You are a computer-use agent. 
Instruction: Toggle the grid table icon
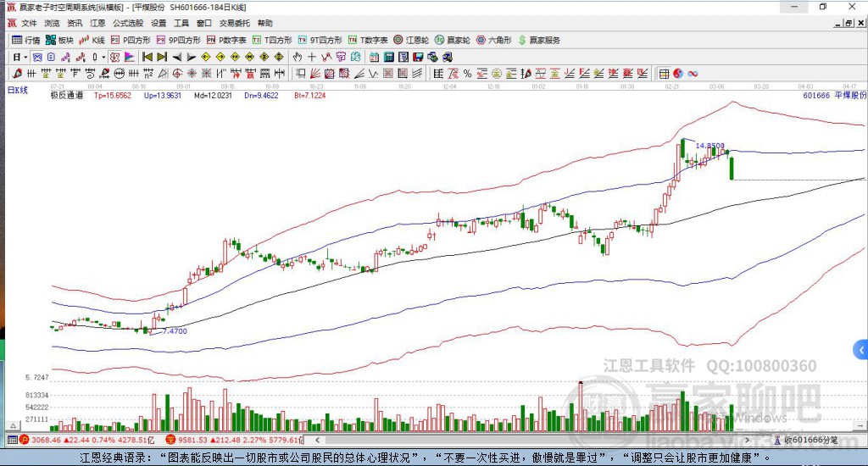665,73
